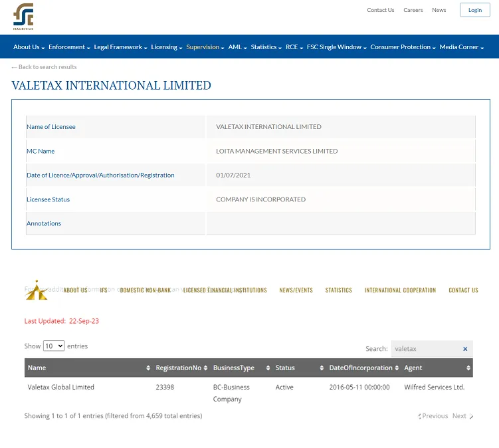Expand the Enforcement dropdown menu
The height and width of the screenshot is (448, 499).
click(x=69, y=47)
